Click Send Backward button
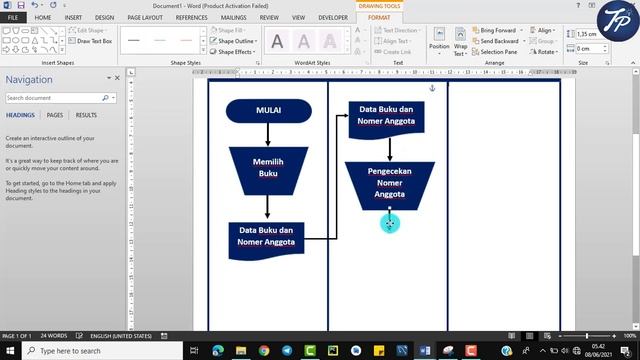 click(x=496, y=41)
